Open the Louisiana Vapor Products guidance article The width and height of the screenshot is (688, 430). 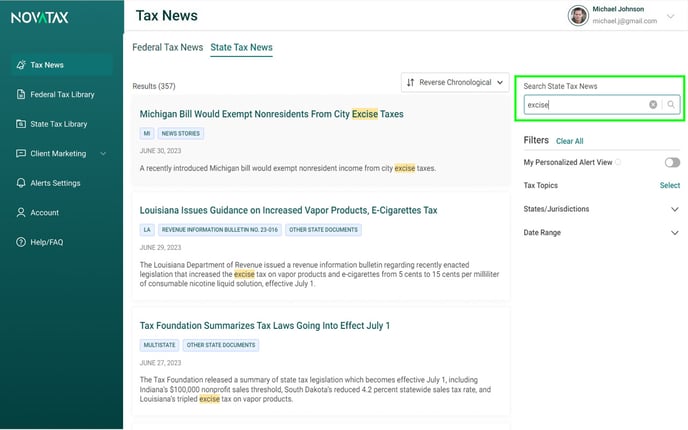(288, 210)
